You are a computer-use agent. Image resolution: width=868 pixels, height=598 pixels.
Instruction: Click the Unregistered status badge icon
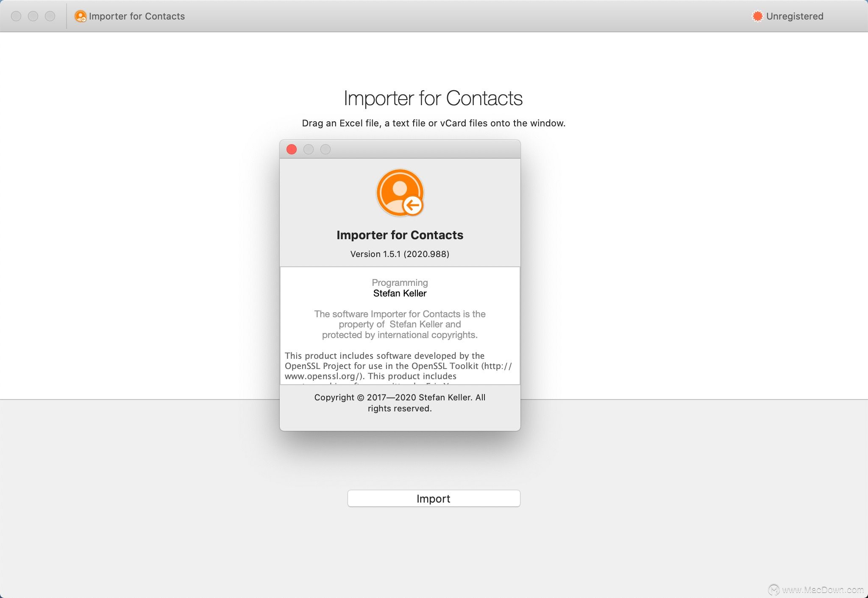(757, 16)
